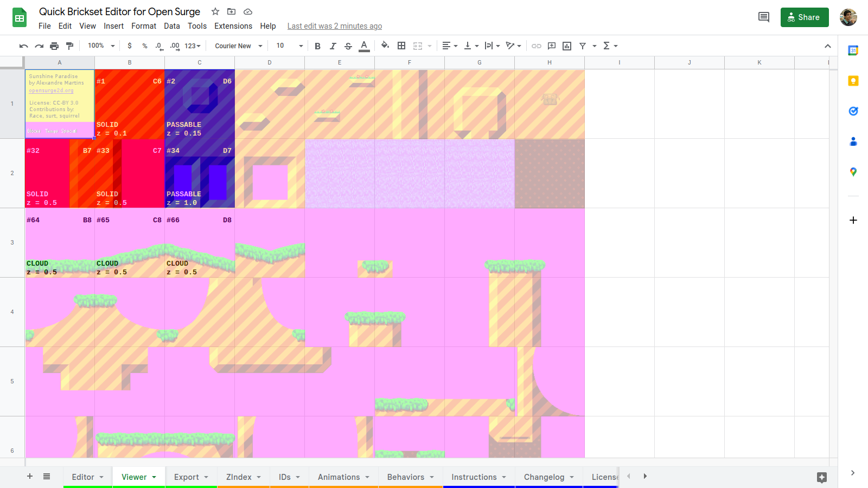The height and width of the screenshot is (488, 868).
Task: Open the Format menu
Action: [144, 26]
